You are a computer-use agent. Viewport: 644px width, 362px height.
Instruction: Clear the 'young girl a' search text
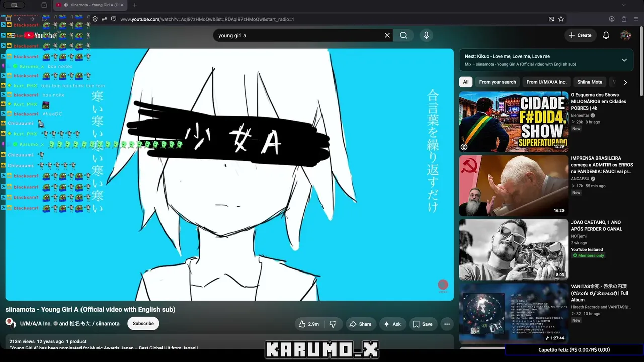(x=387, y=35)
